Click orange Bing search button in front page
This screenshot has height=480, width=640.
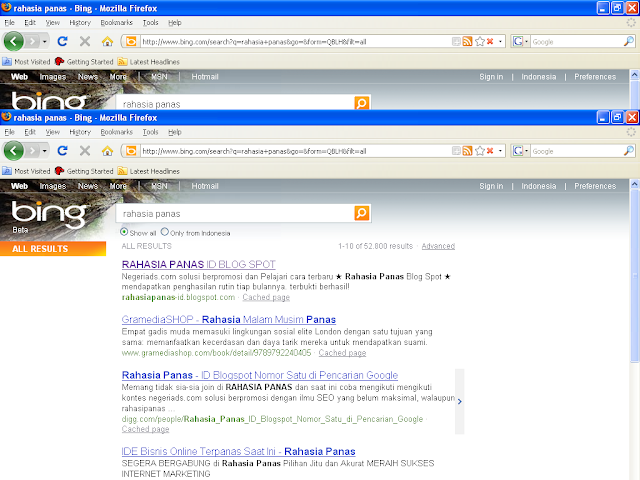click(x=362, y=213)
